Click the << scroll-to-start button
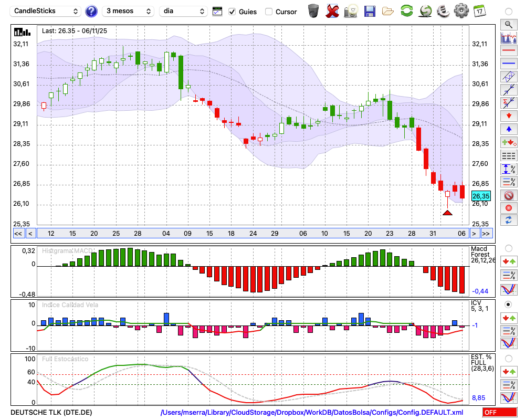Viewport: 525px width, 420px height. tap(18, 234)
